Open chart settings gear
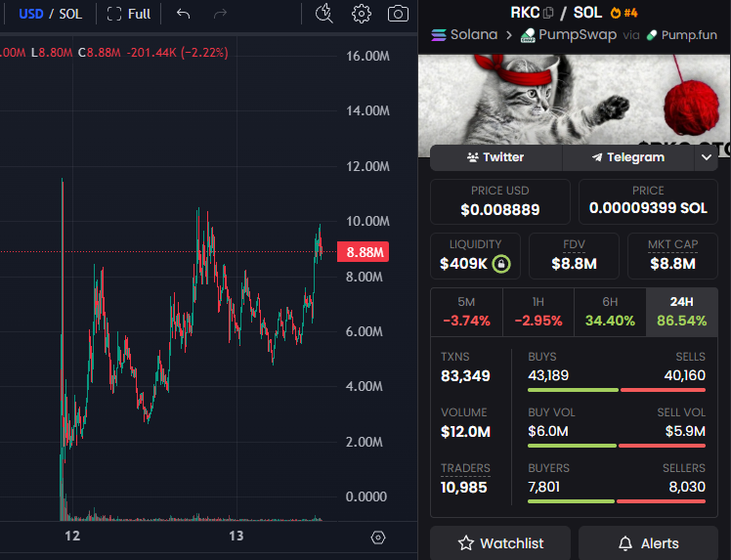 [x=362, y=14]
